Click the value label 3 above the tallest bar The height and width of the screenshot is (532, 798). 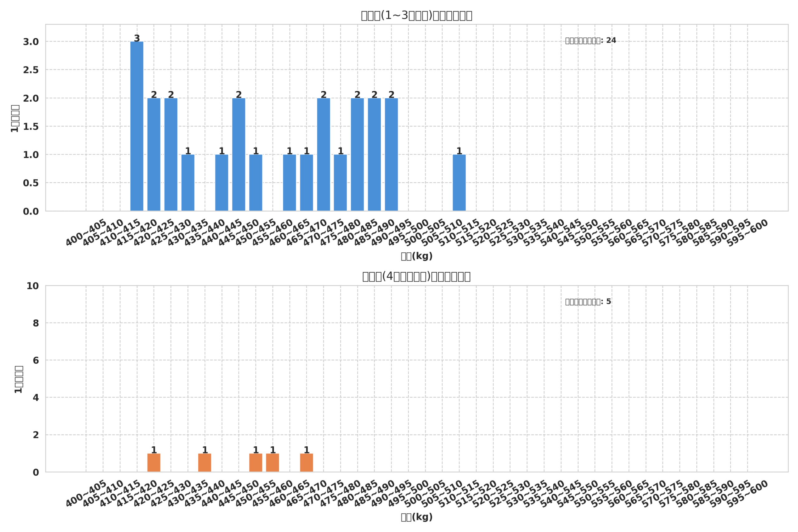pyautogui.click(x=137, y=38)
